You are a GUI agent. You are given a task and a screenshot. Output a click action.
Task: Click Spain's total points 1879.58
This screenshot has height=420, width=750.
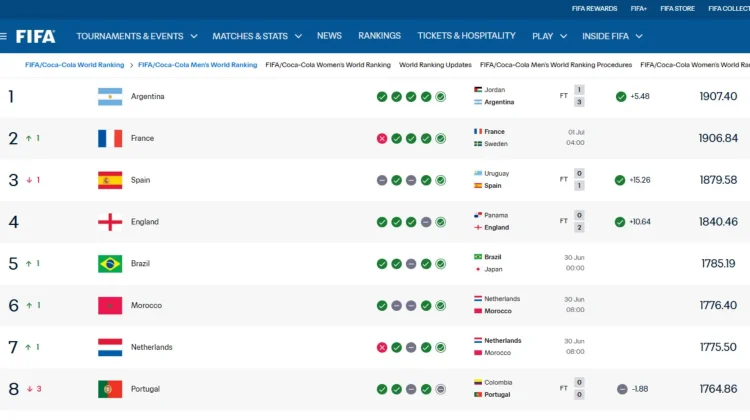click(x=718, y=180)
